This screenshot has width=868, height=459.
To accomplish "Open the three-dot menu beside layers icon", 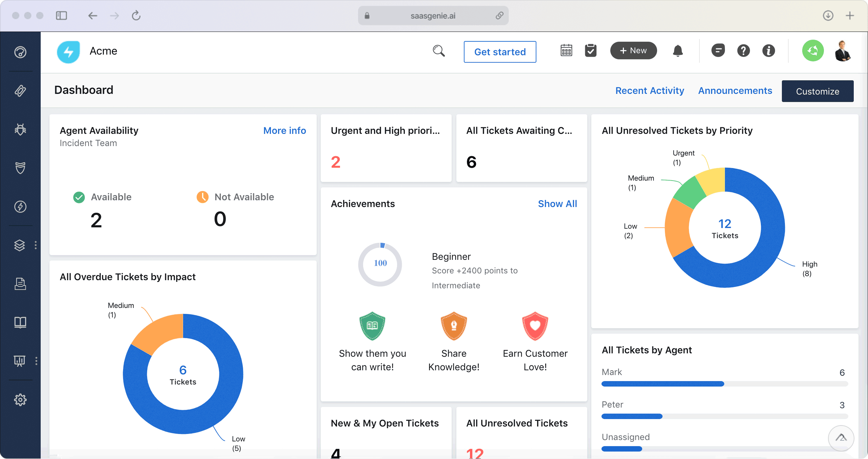I will [x=36, y=245].
